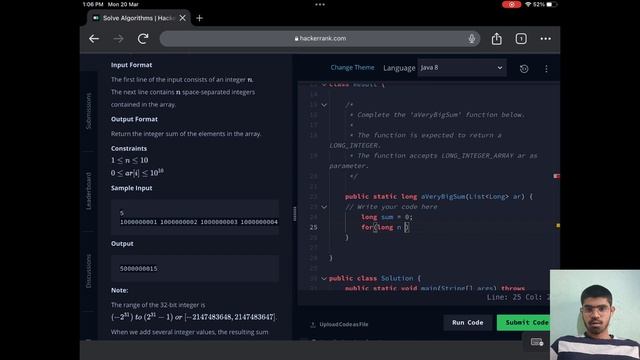Click the Change Theme link
Image resolution: width=640 pixels, height=360 pixels.
352,68
